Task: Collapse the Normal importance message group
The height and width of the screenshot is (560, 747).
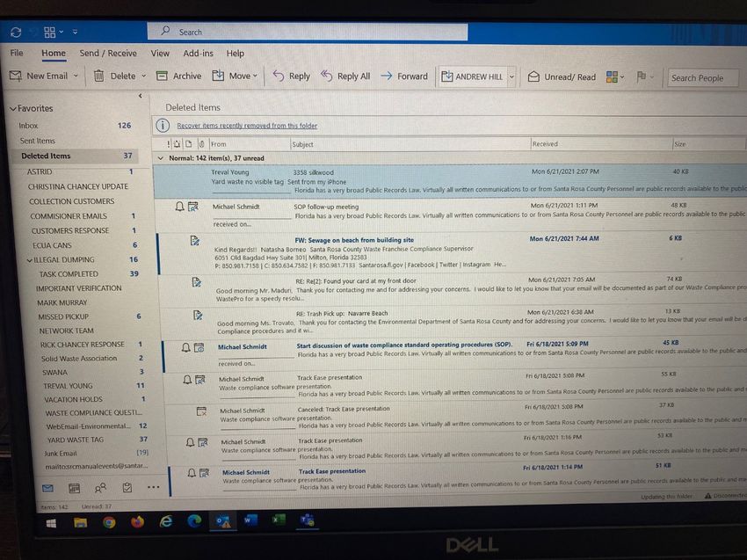Action: [x=159, y=158]
